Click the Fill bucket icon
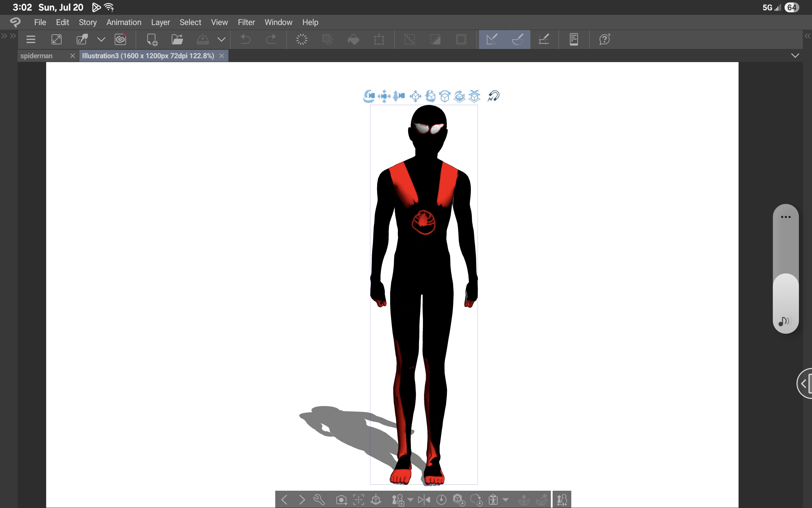 (x=353, y=40)
